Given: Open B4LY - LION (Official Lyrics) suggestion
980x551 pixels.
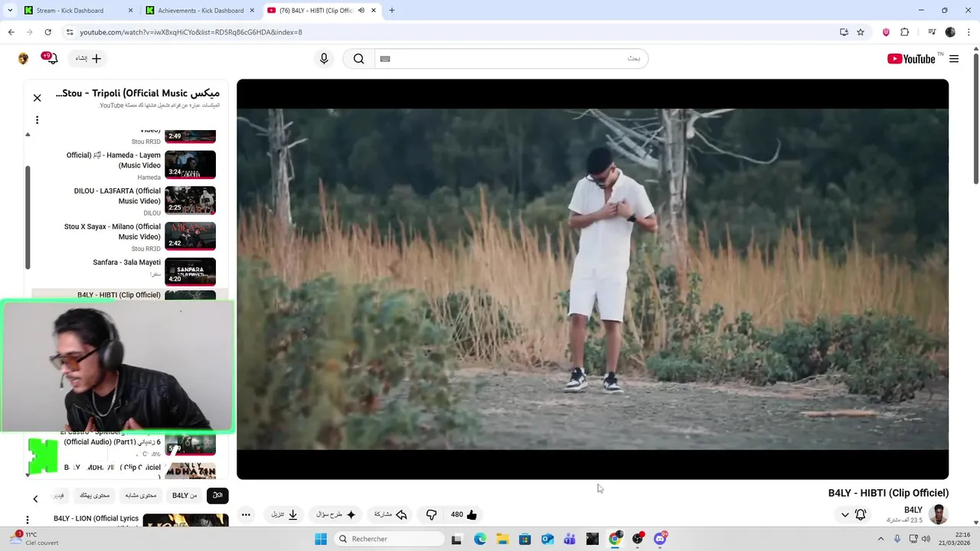Looking at the screenshot, I should pos(96,519).
